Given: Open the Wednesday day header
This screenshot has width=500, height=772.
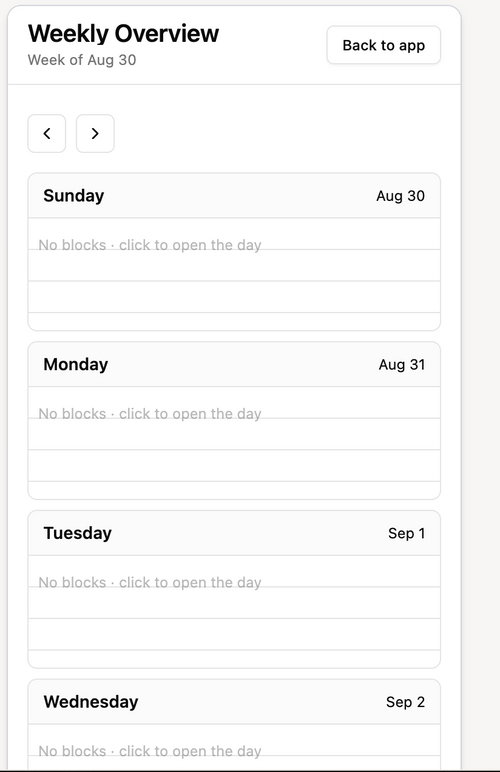Looking at the screenshot, I should point(234,702).
